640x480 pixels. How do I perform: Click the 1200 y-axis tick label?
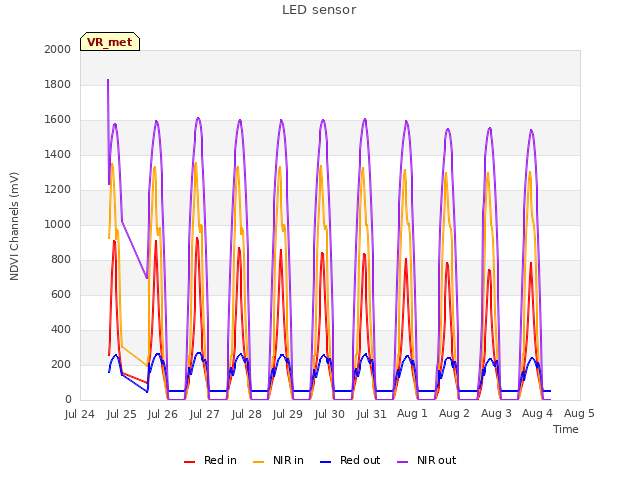coord(58,190)
